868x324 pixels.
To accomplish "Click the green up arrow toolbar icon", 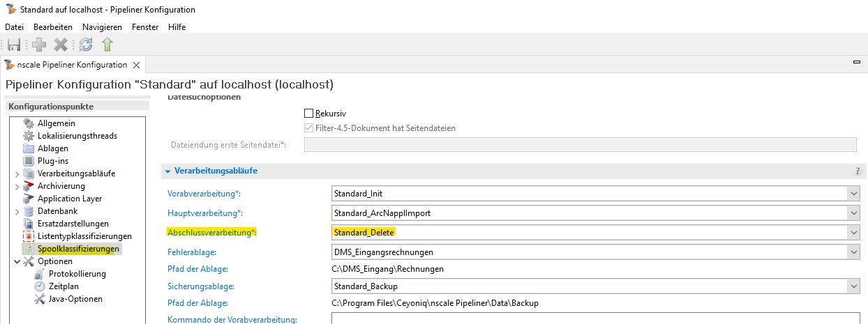I will [x=107, y=45].
